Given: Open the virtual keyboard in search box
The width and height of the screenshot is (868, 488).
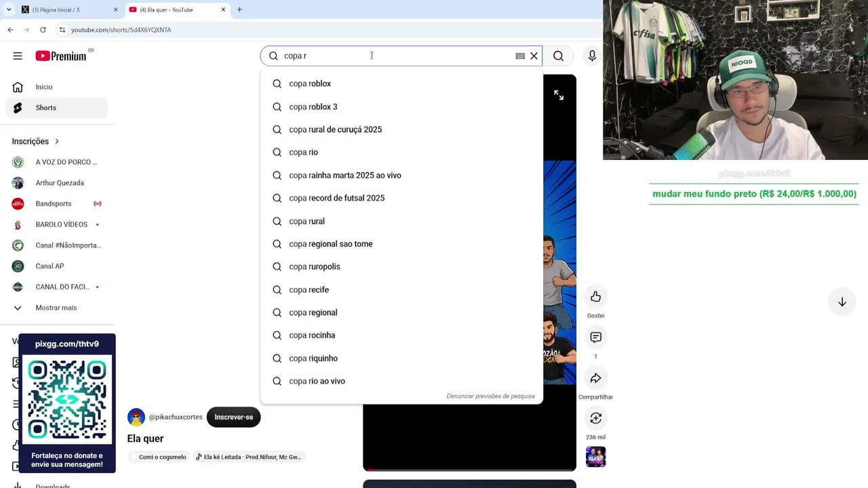Looking at the screenshot, I should click(x=520, y=56).
